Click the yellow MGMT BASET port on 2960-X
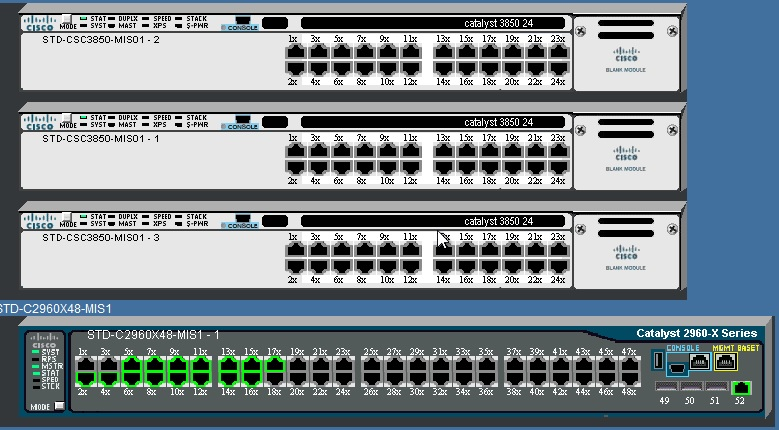The width and height of the screenshot is (779, 430). [724, 362]
